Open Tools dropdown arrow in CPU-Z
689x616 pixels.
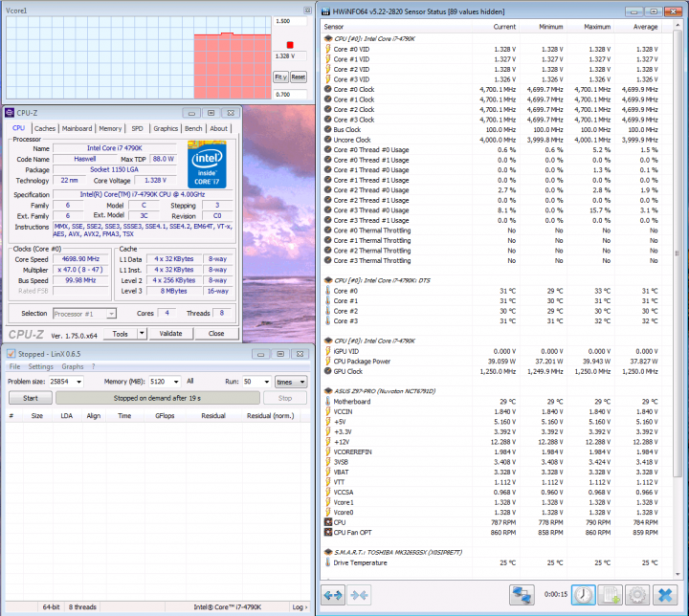tap(142, 334)
